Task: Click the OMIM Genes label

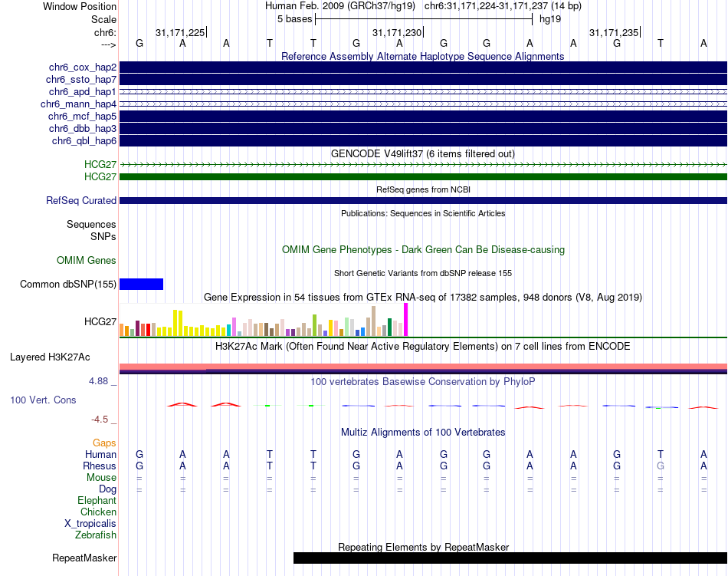Action: point(87,260)
